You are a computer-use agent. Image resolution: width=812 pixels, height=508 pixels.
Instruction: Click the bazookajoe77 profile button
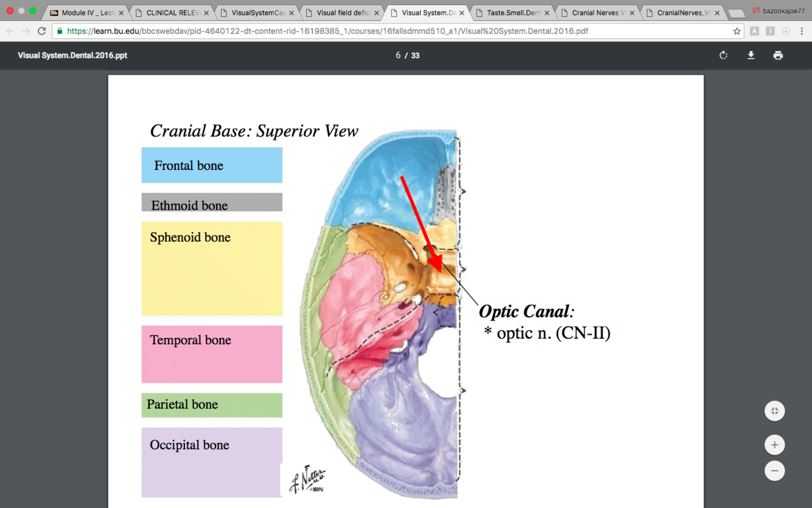778,10
